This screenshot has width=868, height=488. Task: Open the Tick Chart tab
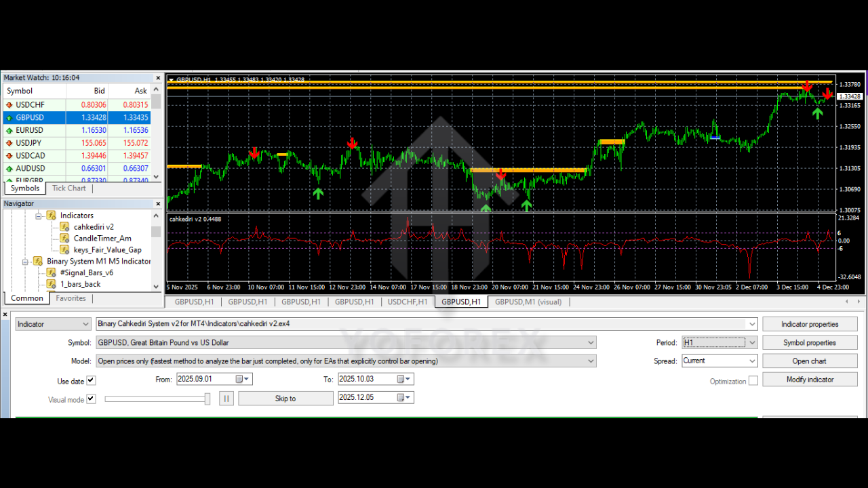pos(68,188)
